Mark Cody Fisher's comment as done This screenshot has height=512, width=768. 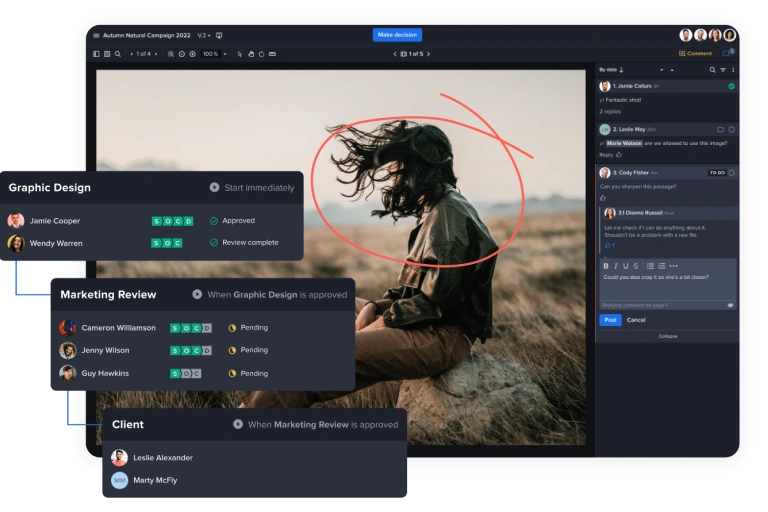point(731,173)
